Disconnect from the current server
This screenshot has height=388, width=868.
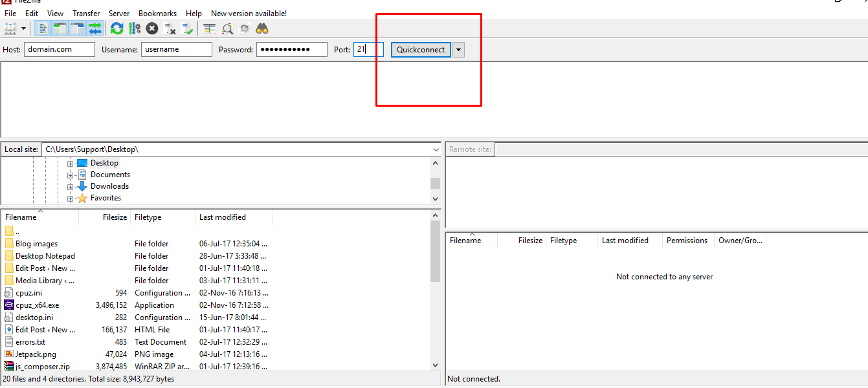pyautogui.click(x=170, y=28)
